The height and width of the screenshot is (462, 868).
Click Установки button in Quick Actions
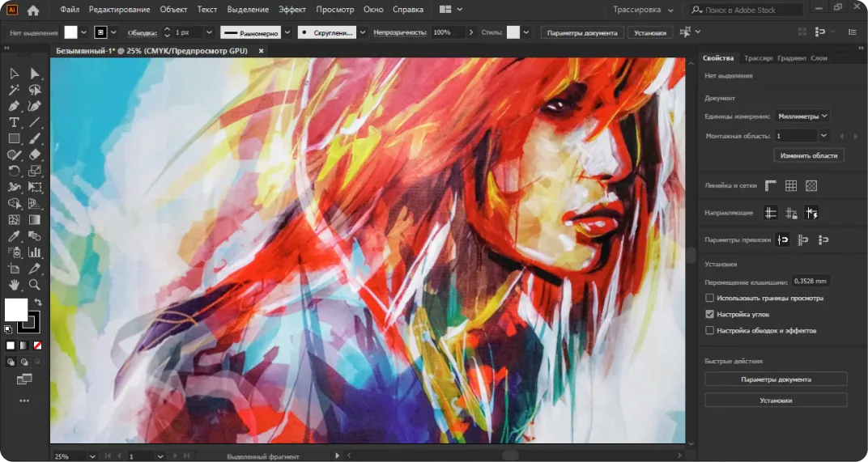point(776,400)
